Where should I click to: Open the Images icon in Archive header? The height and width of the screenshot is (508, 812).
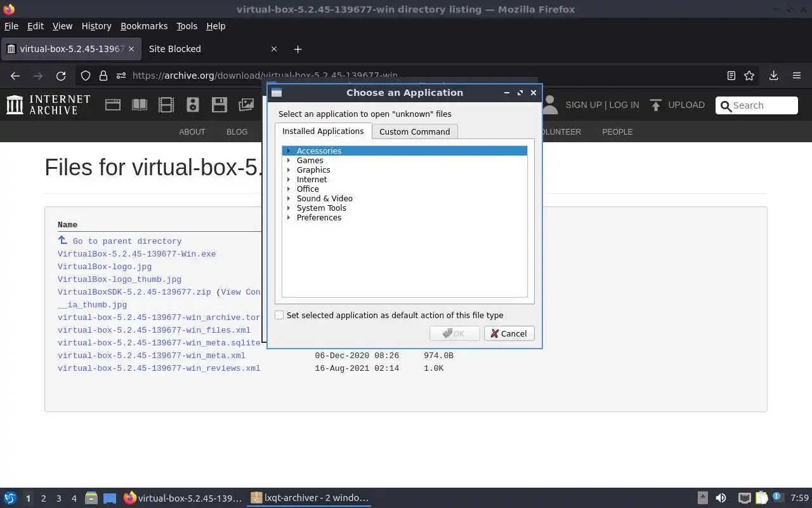click(246, 105)
